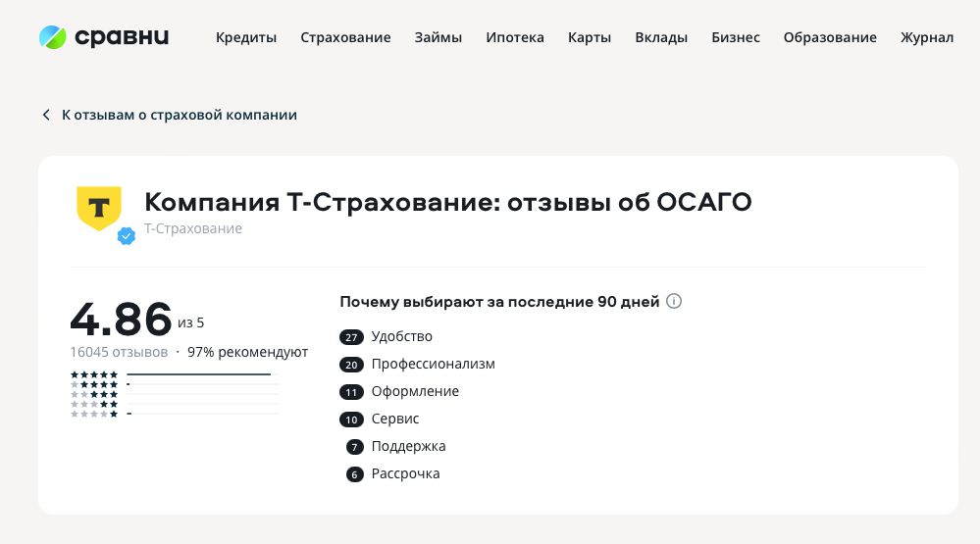Open the Образование menu

point(830,37)
